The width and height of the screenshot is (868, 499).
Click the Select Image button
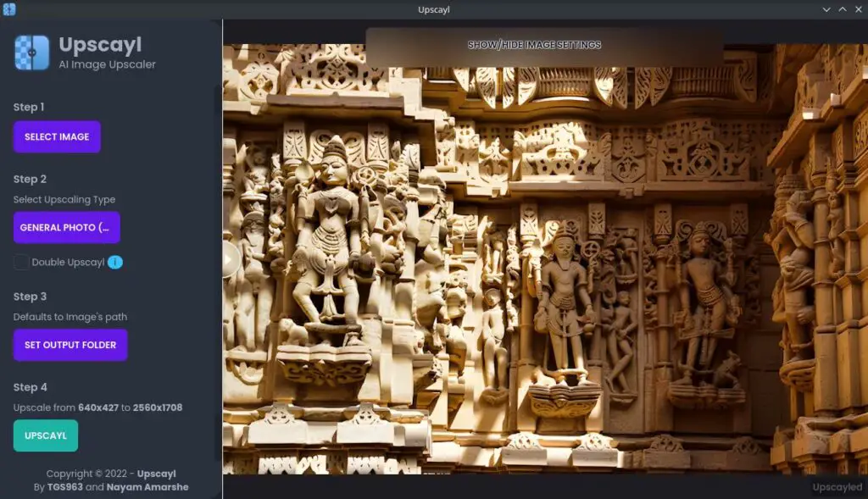pyautogui.click(x=57, y=136)
